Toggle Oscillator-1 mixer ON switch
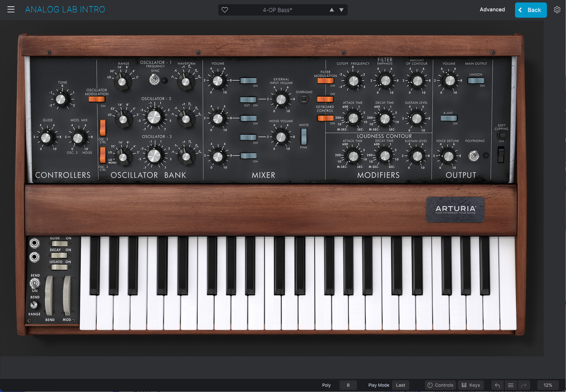This screenshot has height=392, width=566. (x=248, y=81)
